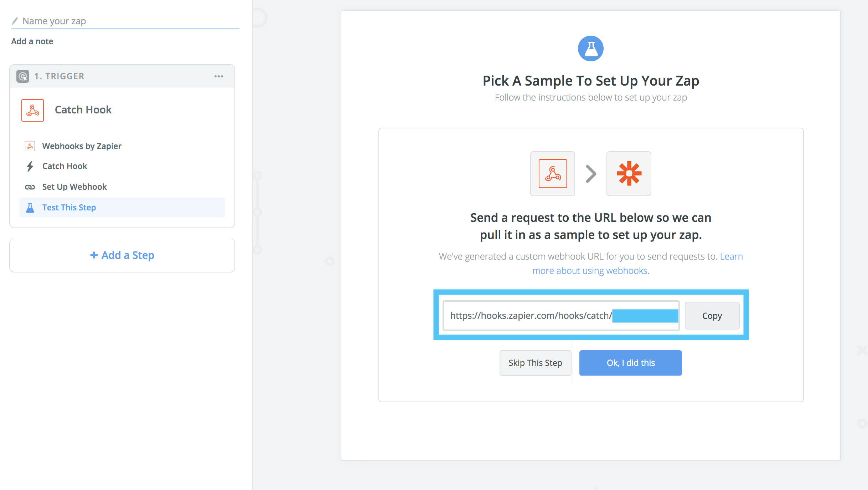Click the trigger icon in the step header
The height and width of the screenshot is (490, 868).
click(x=22, y=76)
